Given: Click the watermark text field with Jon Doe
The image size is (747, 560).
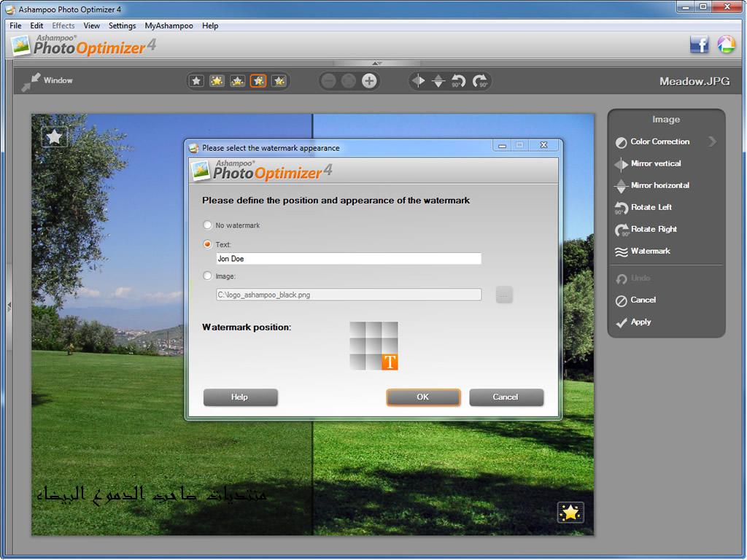Looking at the screenshot, I should (348, 259).
